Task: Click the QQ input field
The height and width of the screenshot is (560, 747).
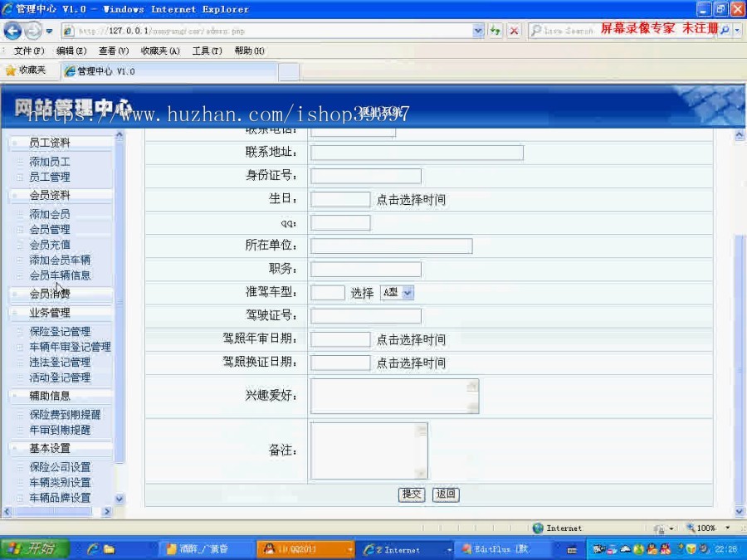Action: pos(340,223)
